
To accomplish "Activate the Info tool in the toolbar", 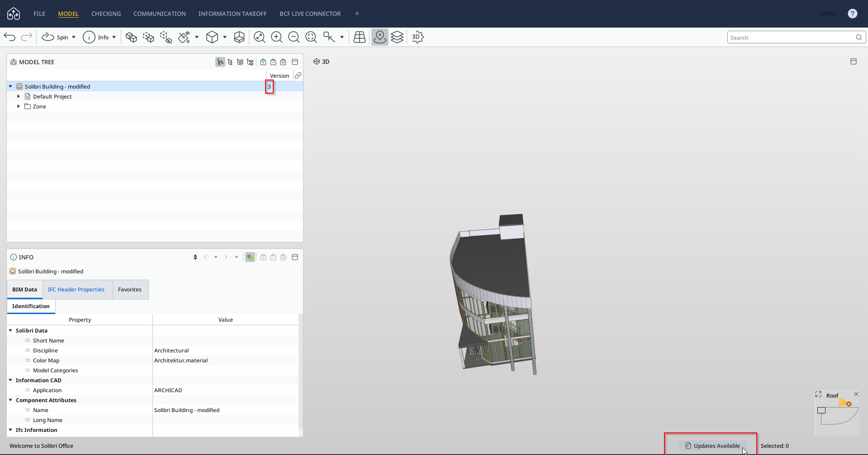I will click(96, 37).
